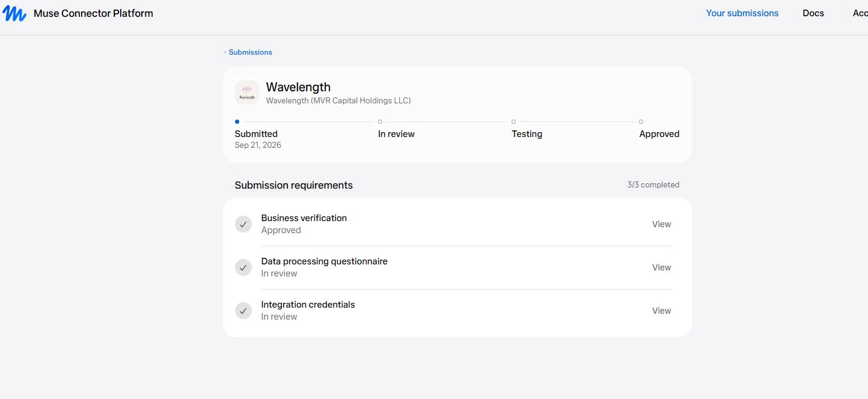View the Business verification requirement

(x=662, y=224)
